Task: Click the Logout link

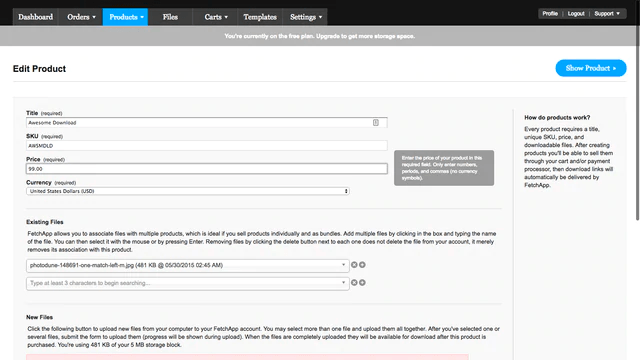Action: [x=576, y=13]
